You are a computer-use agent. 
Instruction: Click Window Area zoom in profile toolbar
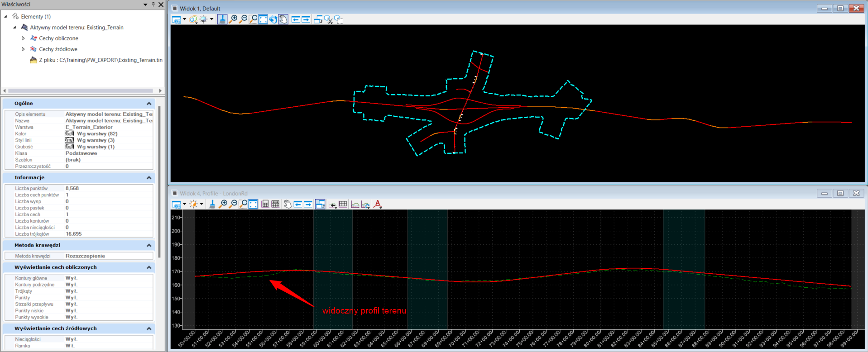[243, 205]
